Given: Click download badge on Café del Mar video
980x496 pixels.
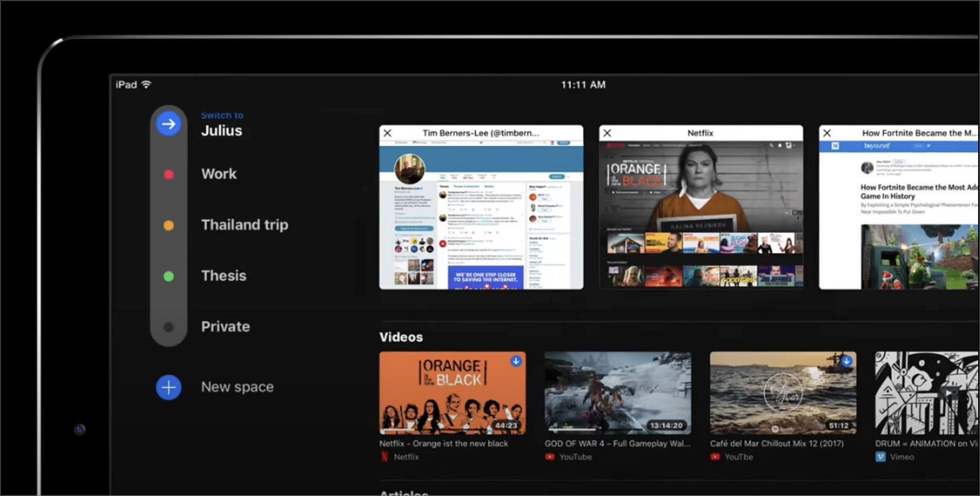Looking at the screenshot, I should pyautogui.click(x=847, y=361).
